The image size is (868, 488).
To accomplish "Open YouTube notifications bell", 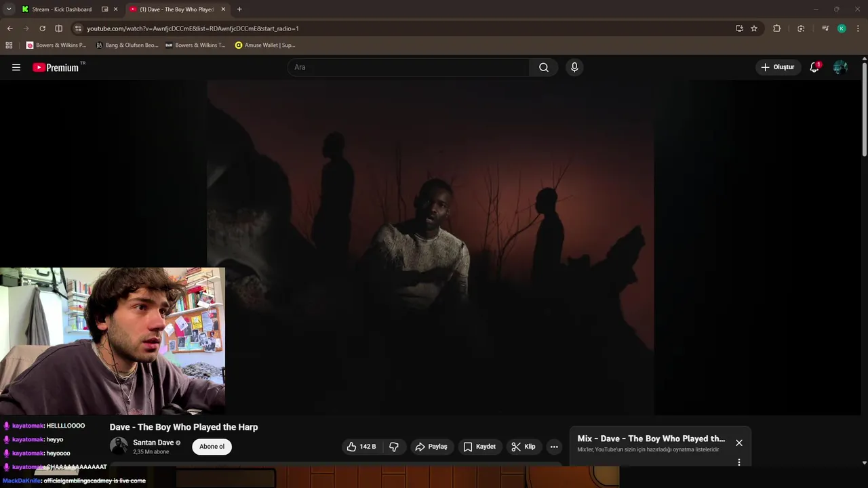I will (x=814, y=67).
